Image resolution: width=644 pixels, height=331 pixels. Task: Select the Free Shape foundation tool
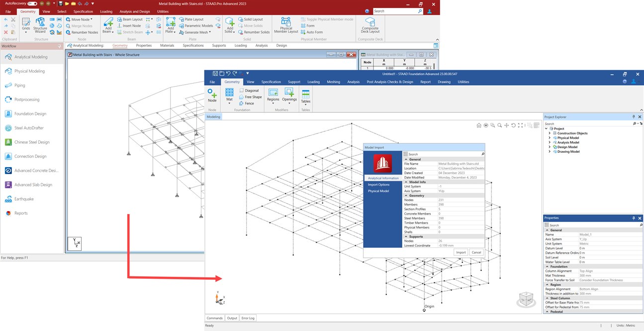pos(250,97)
